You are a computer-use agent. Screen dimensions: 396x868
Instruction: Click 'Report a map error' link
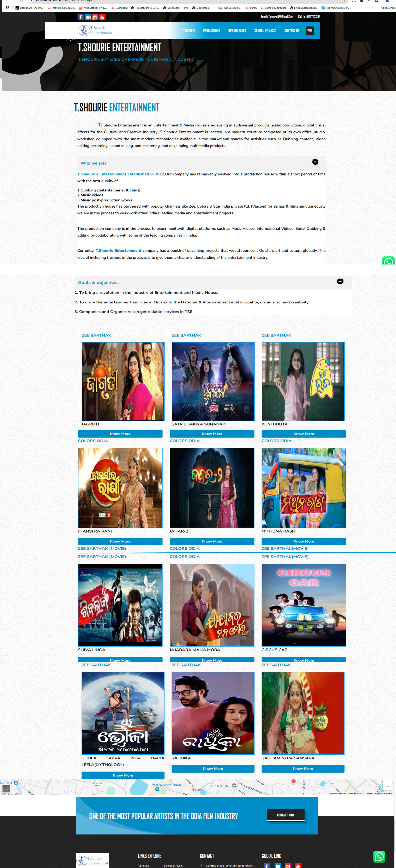[x=384, y=793]
